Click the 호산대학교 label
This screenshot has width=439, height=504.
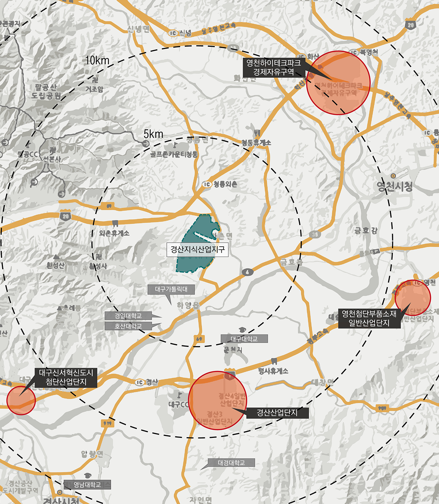pyautogui.click(x=128, y=326)
